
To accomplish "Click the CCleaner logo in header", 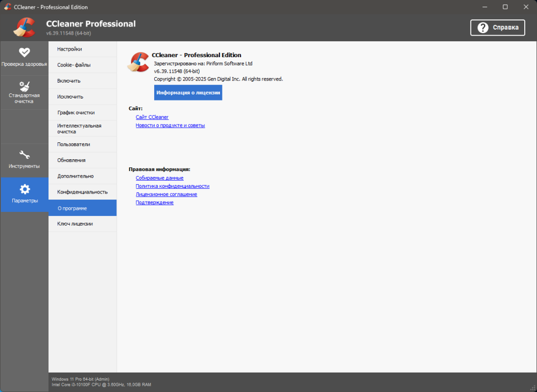I will point(24,28).
